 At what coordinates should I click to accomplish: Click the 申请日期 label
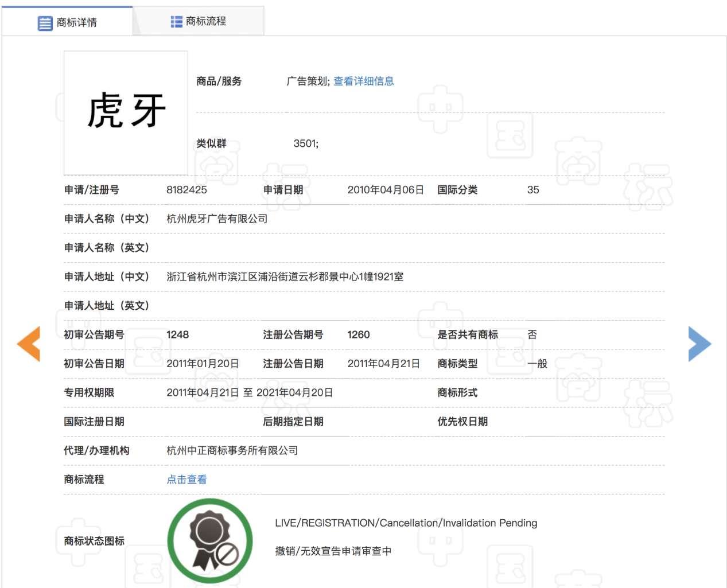click(x=283, y=190)
